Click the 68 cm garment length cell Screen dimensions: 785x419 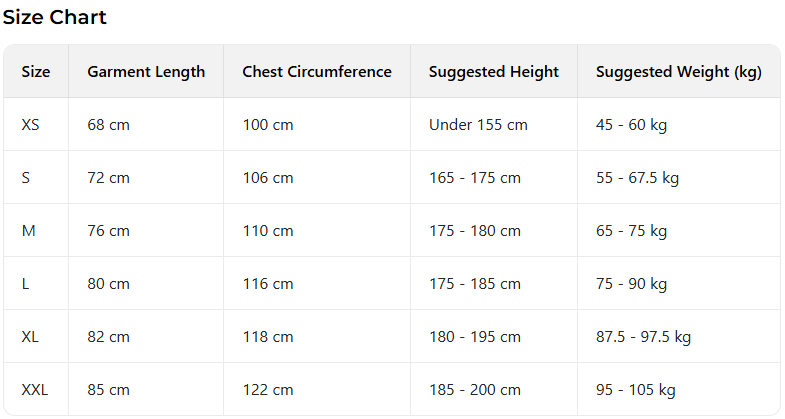point(109,125)
